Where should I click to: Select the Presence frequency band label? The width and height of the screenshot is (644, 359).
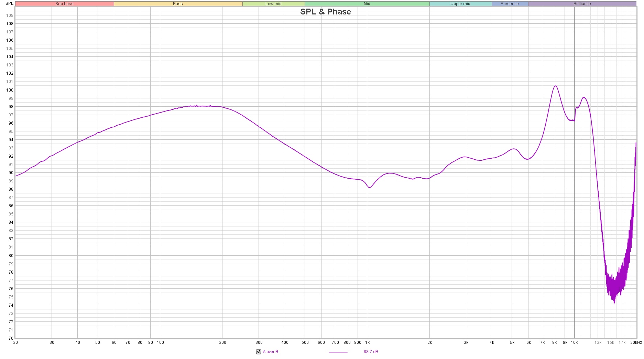click(510, 4)
